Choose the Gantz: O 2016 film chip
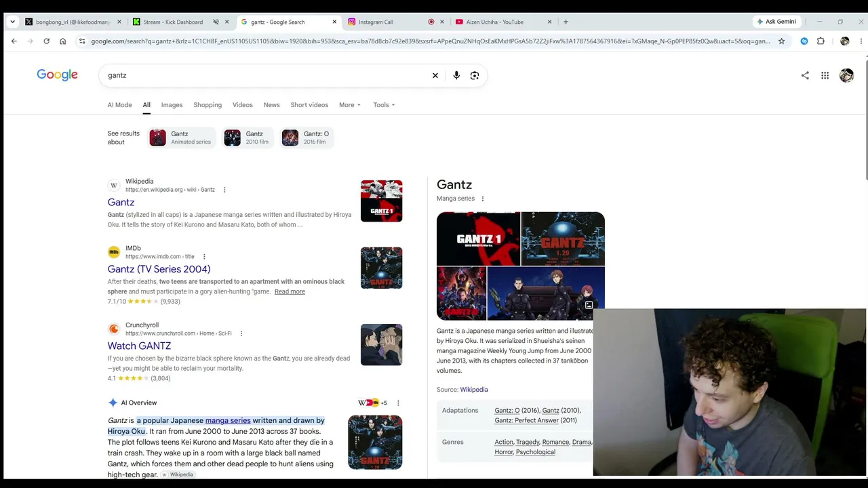This screenshot has height=488, width=868. click(x=307, y=138)
